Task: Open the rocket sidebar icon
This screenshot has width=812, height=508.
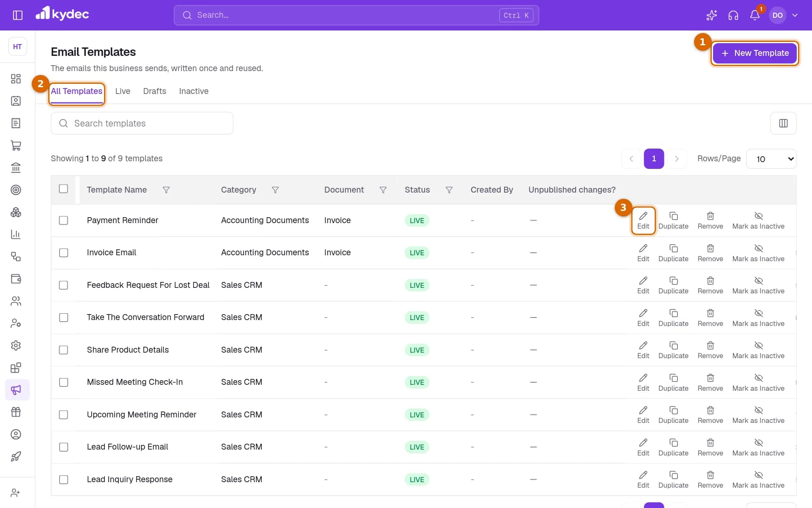Action: 16,456
